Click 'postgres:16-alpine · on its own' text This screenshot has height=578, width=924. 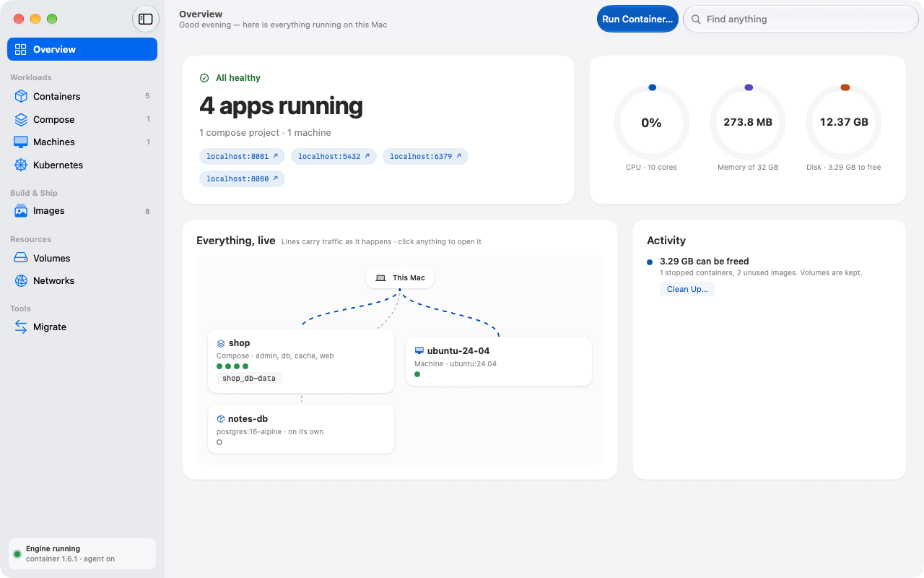point(270,432)
